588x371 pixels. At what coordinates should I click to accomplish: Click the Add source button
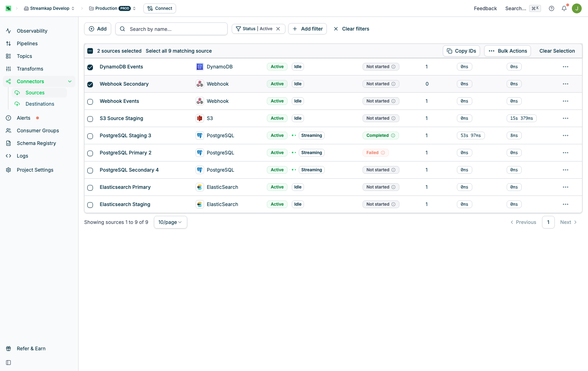click(98, 29)
